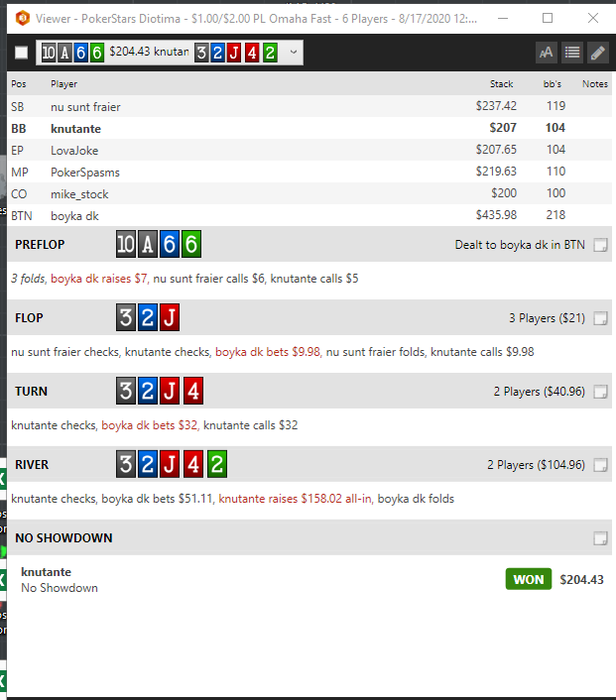The image size is (616, 700).
Task: Open the hand combo box showing $204.43
Action: 170,53
